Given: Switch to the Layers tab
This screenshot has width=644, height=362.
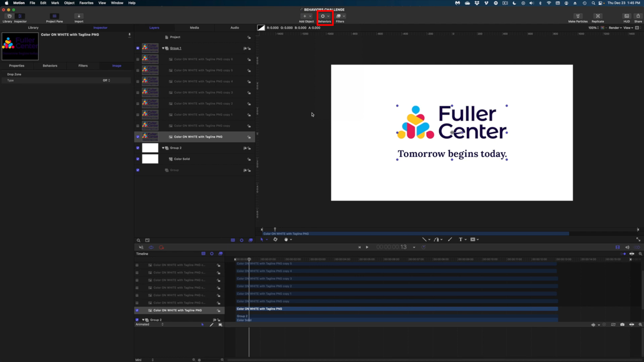Looking at the screenshot, I should click(154, 28).
